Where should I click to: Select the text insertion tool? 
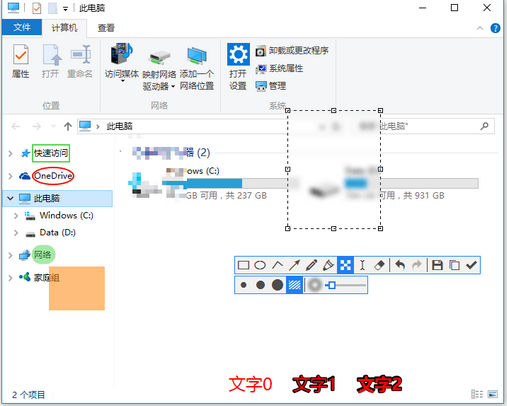tap(362, 265)
